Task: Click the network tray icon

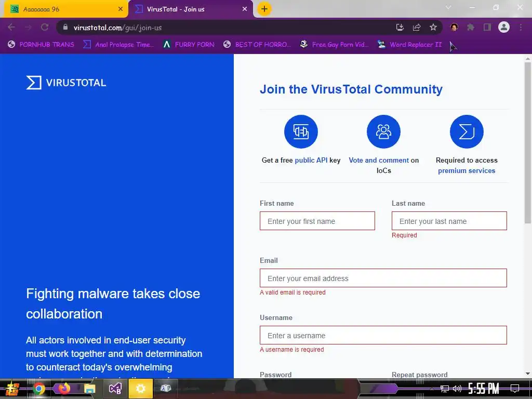Action: [x=445, y=389]
